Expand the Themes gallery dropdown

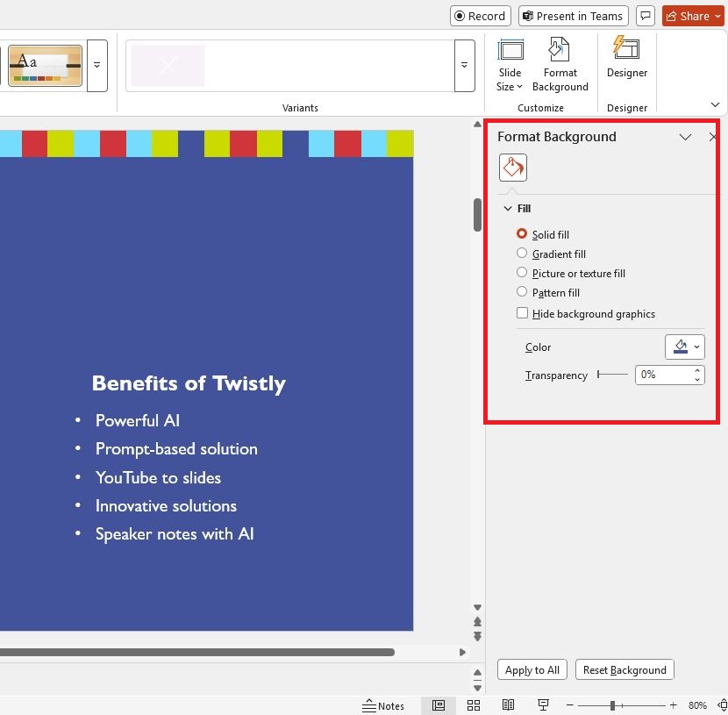click(97, 66)
